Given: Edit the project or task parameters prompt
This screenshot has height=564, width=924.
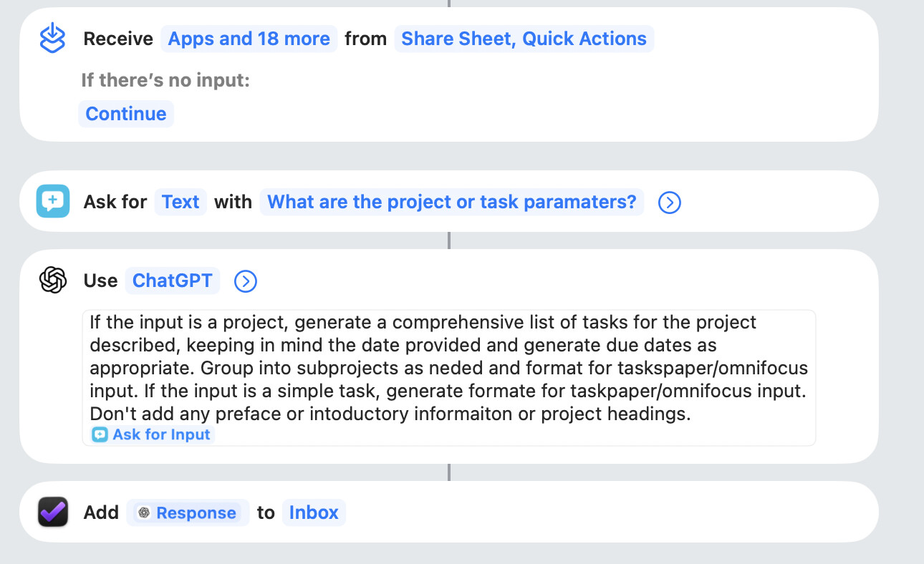Looking at the screenshot, I should click(451, 202).
